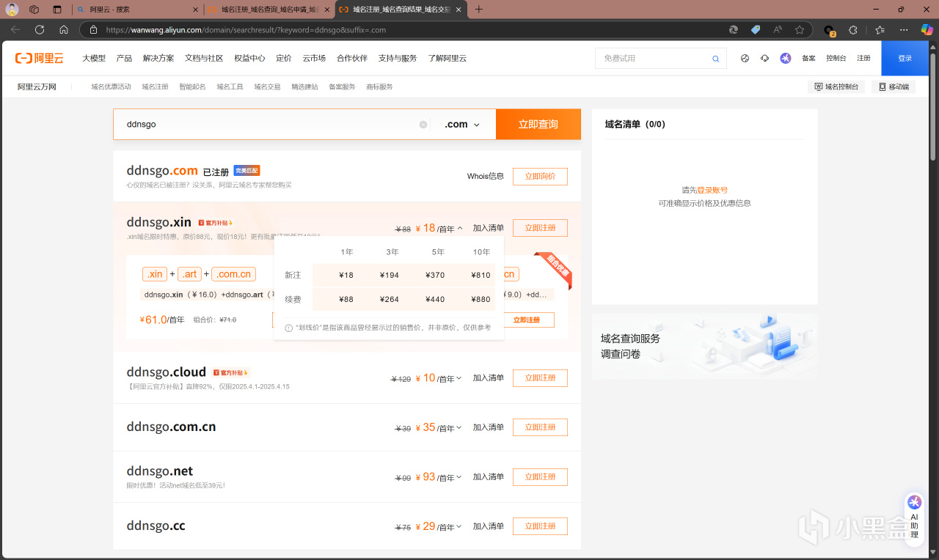Image resolution: width=939 pixels, height=560 pixels.
Task: Open the Favorites list icon
Action: 880,30
